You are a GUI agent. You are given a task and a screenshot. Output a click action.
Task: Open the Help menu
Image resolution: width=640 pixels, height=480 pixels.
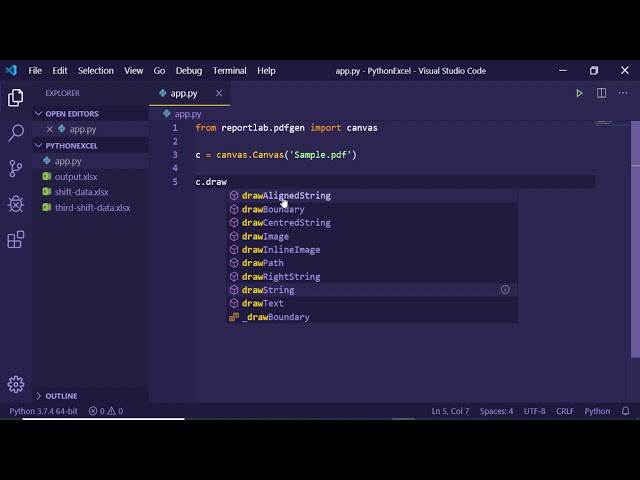coord(266,71)
